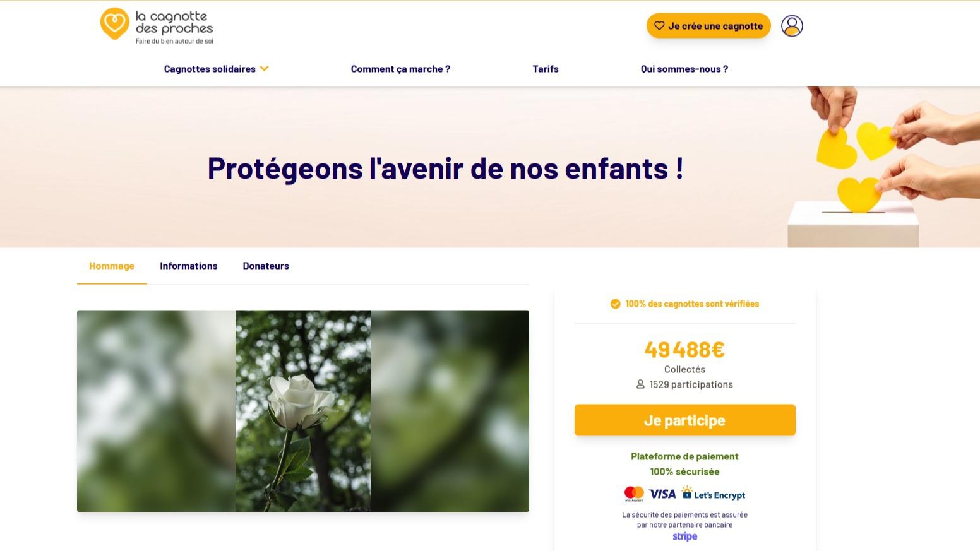Click the Mastercard payment icon
Screen dimensions: 980x551
634,494
